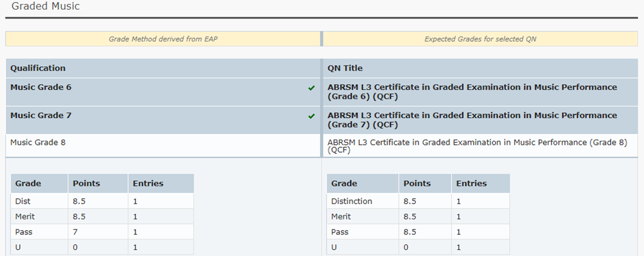Click the Pass cell in the expected grades table

pyautogui.click(x=363, y=232)
